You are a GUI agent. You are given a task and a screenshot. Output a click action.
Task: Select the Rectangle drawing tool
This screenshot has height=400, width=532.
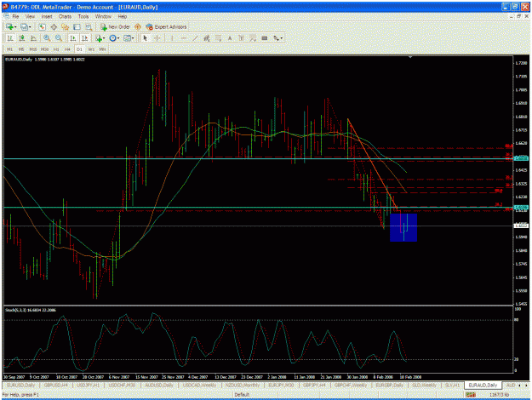click(265, 38)
